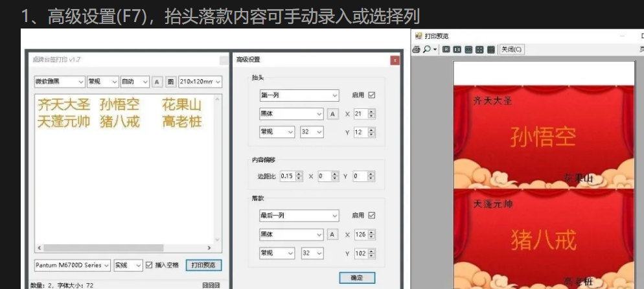Click the horizontal scrollbar thumb in the text area
Viewport: 644px width, 289px height.
click(x=104, y=248)
